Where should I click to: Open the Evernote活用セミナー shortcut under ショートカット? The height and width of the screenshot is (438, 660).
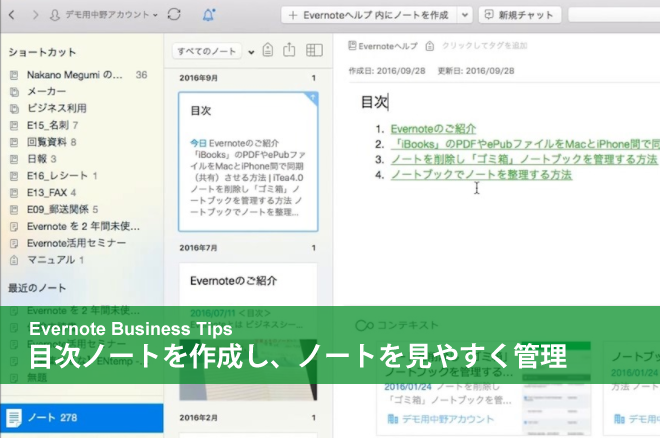[x=76, y=243]
